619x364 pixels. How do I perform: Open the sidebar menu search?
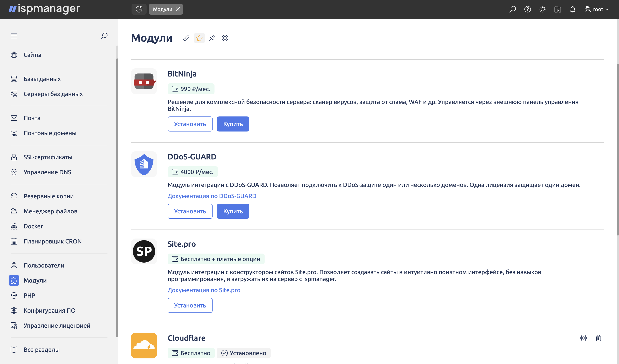coord(104,36)
